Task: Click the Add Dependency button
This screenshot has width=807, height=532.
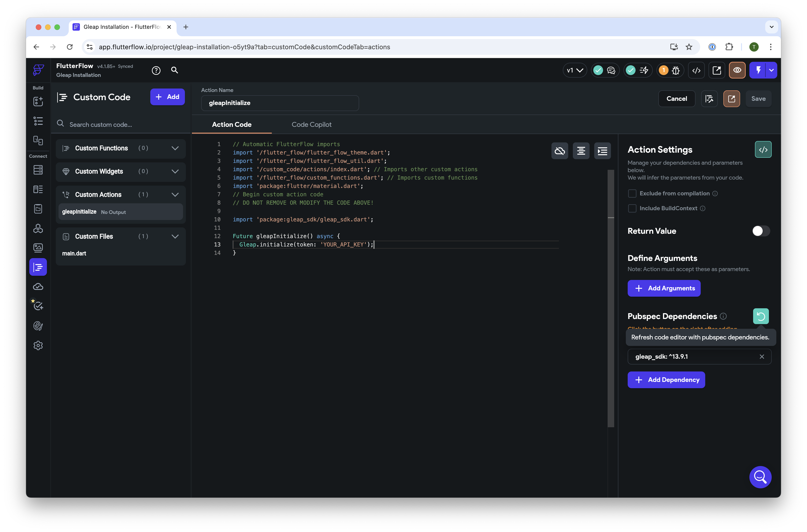Action: [666, 380]
